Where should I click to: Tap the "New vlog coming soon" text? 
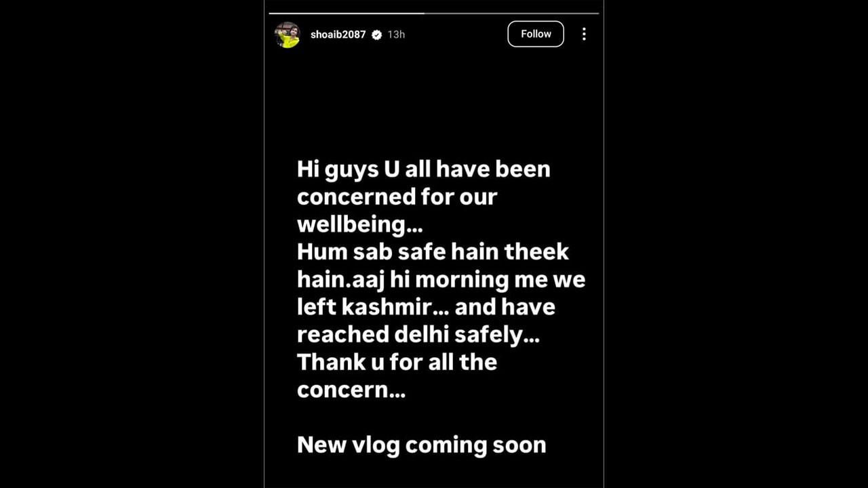pyautogui.click(x=422, y=445)
